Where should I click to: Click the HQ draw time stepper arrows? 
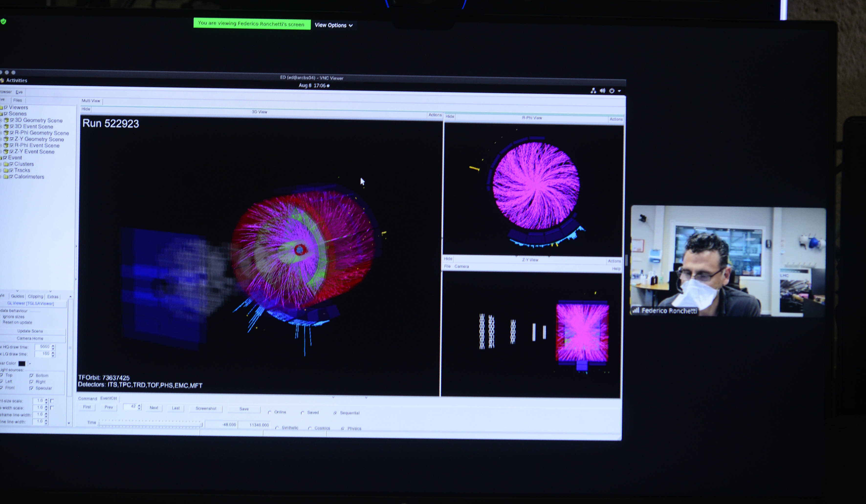click(x=53, y=347)
